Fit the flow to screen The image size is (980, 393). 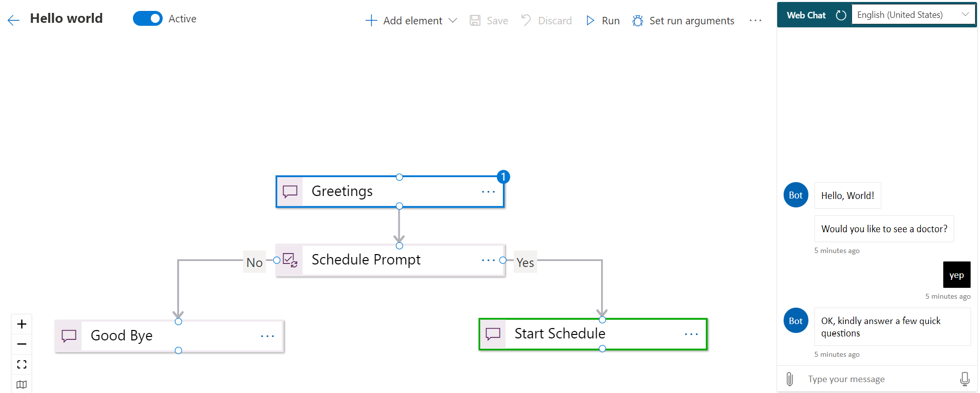[22, 364]
